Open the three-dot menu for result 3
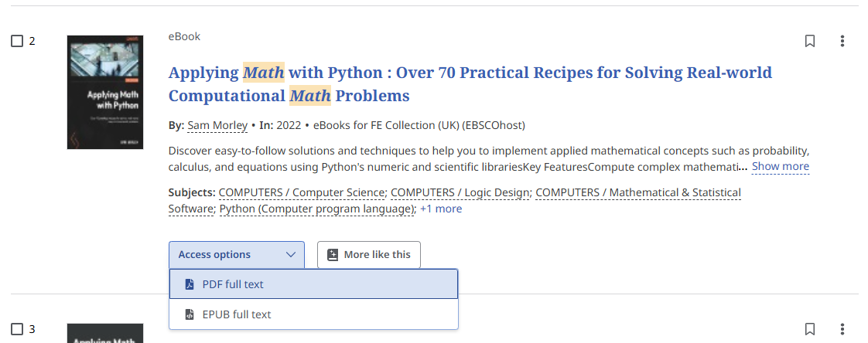This screenshot has width=868, height=343. click(842, 329)
